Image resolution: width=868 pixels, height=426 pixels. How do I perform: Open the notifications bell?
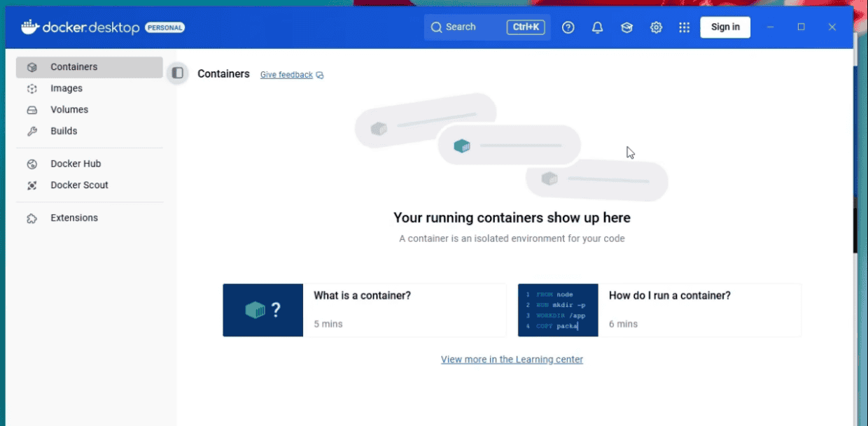(597, 27)
